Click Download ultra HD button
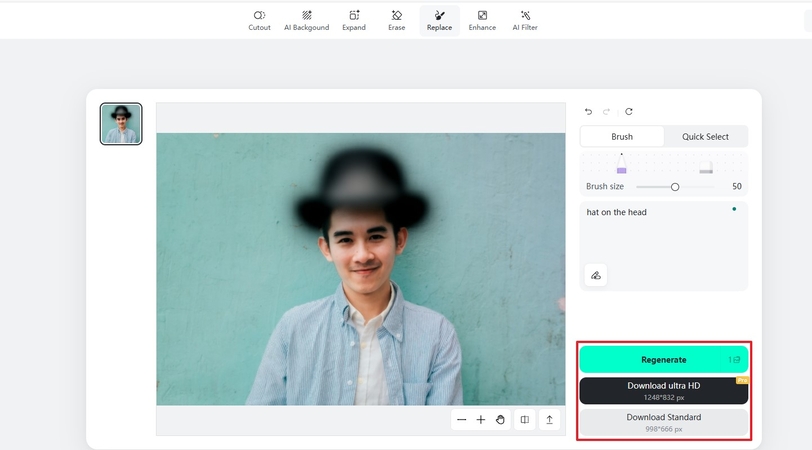The height and width of the screenshot is (450, 812). 663,391
